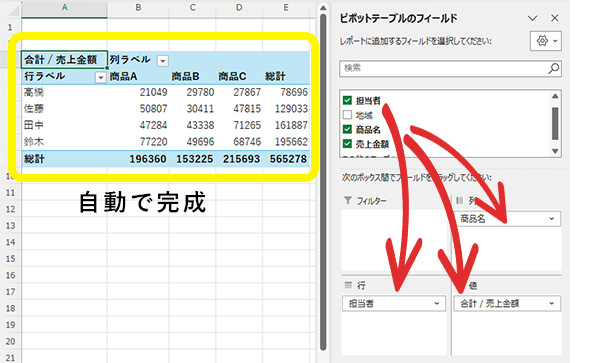
Task: Select row 1 header
Action: pyautogui.click(x=10, y=27)
